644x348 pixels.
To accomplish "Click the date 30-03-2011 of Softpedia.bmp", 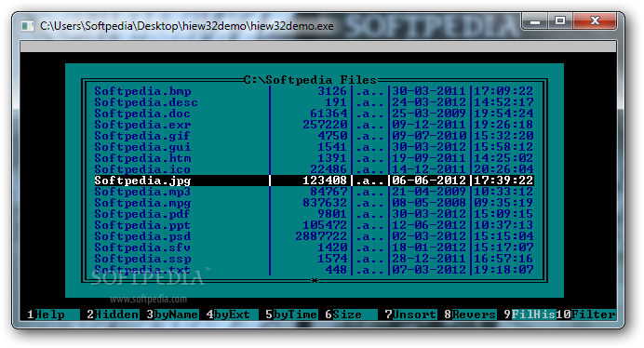I will click(x=429, y=91).
